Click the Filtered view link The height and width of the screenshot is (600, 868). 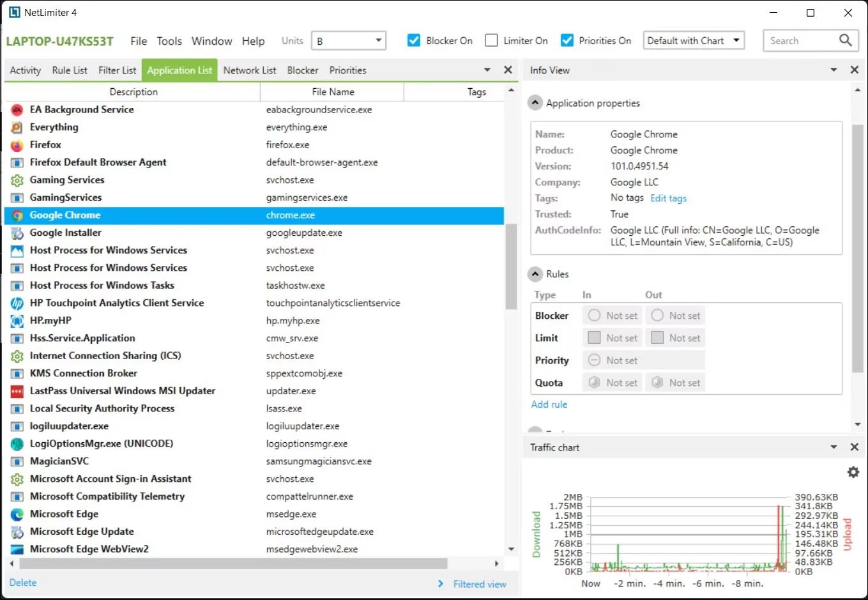(x=480, y=584)
